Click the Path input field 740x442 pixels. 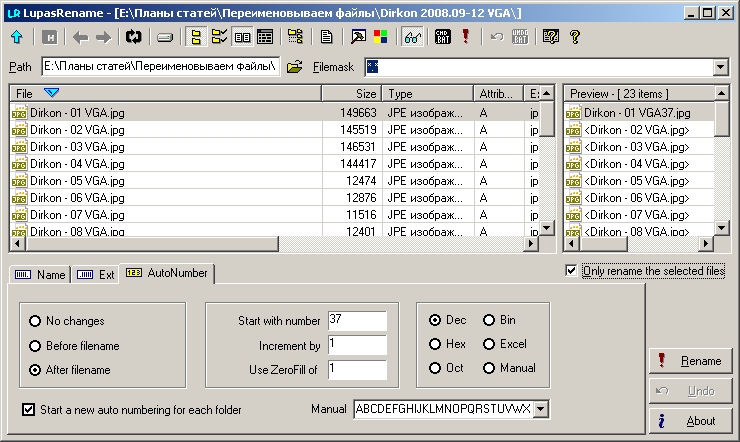pos(160,67)
